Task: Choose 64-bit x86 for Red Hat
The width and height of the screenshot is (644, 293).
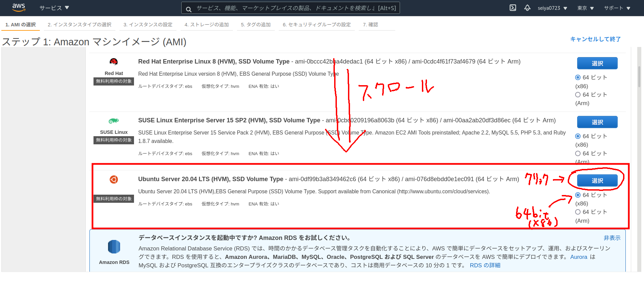Action: [578, 77]
